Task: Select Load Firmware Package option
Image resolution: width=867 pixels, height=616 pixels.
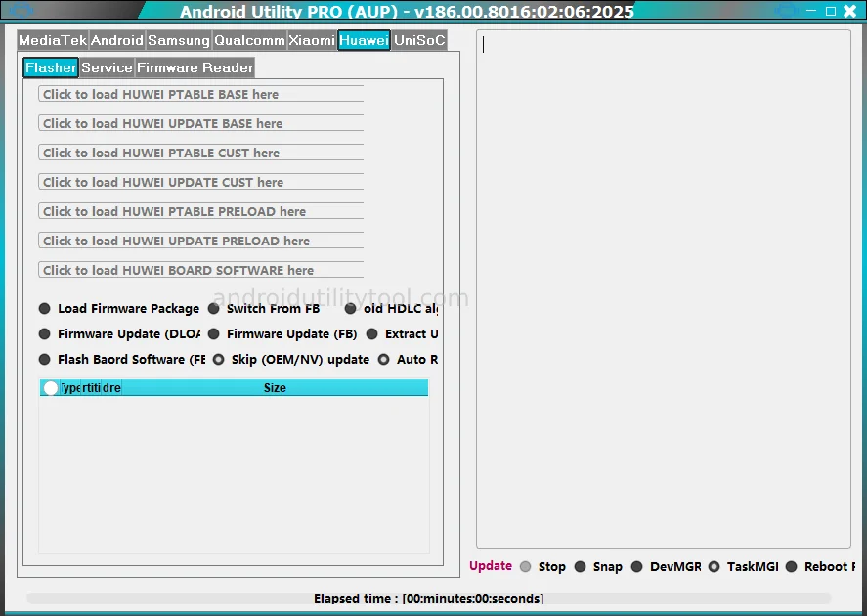Action: [119, 309]
